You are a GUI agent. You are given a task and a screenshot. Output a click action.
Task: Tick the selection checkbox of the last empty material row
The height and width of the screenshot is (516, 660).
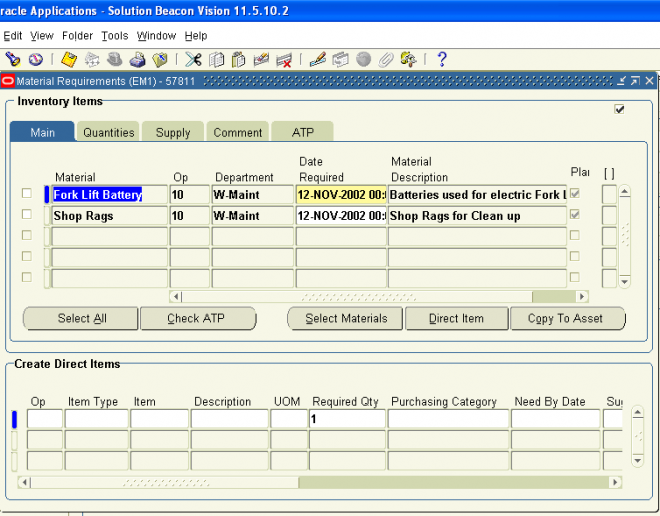coord(27,277)
